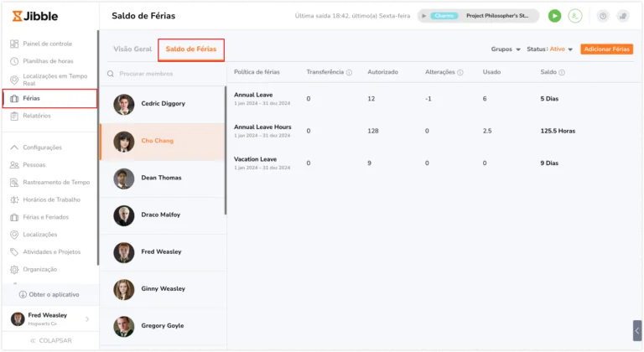Open the help question-mark icon
The height and width of the screenshot is (352, 644).
click(x=603, y=16)
